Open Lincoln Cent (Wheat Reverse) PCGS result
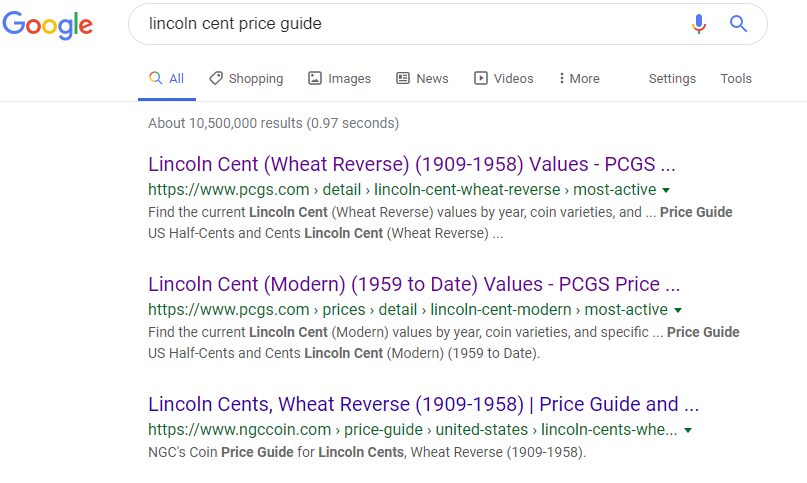Viewport: 807px width, 483px height. click(x=412, y=164)
